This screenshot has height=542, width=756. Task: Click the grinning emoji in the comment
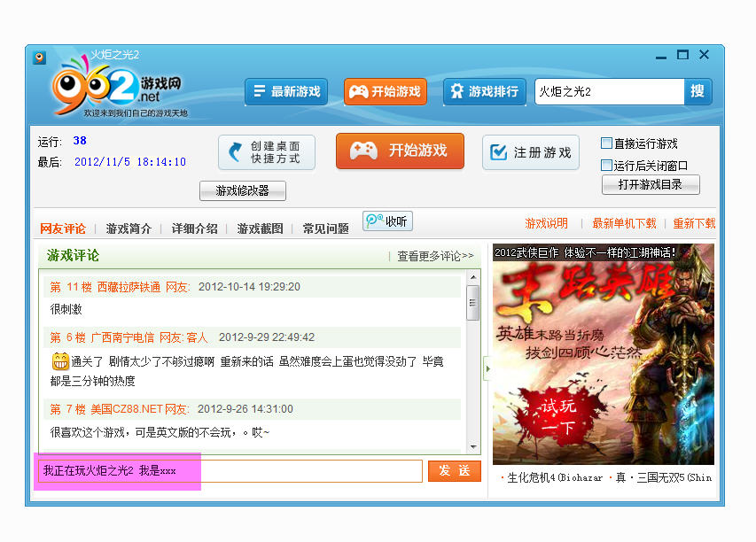[x=60, y=361]
